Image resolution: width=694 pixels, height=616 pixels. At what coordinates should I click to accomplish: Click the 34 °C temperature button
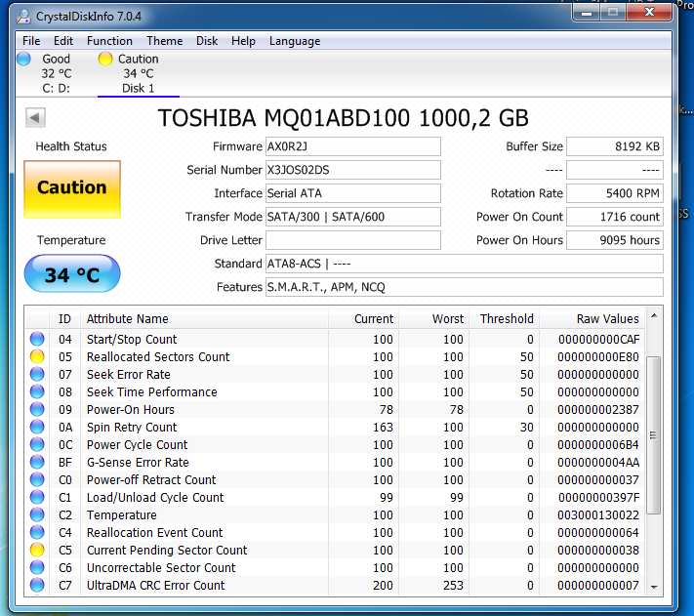coord(72,273)
